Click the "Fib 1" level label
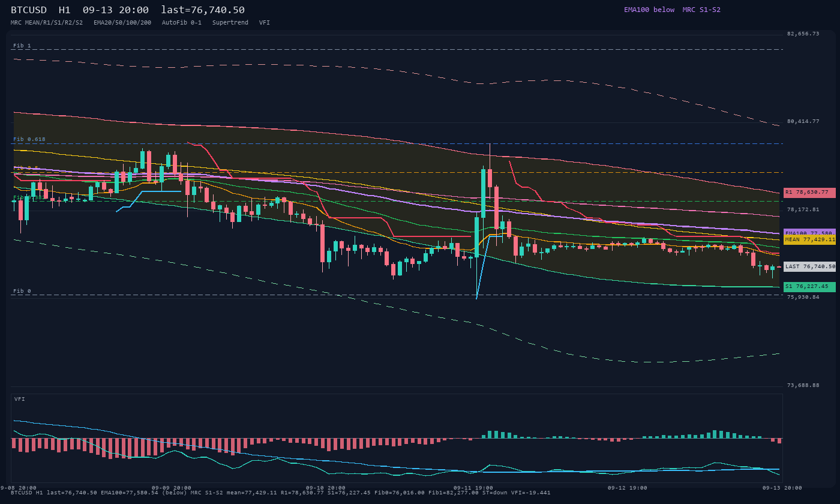The width and height of the screenshot is (840, 504). tap(22, 46)
